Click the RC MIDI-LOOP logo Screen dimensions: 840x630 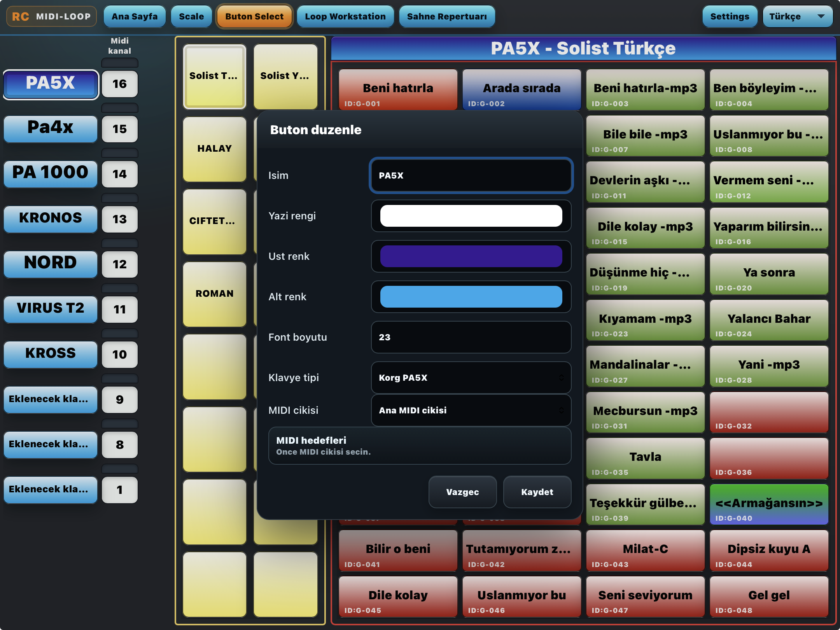[x=51, y=17]
